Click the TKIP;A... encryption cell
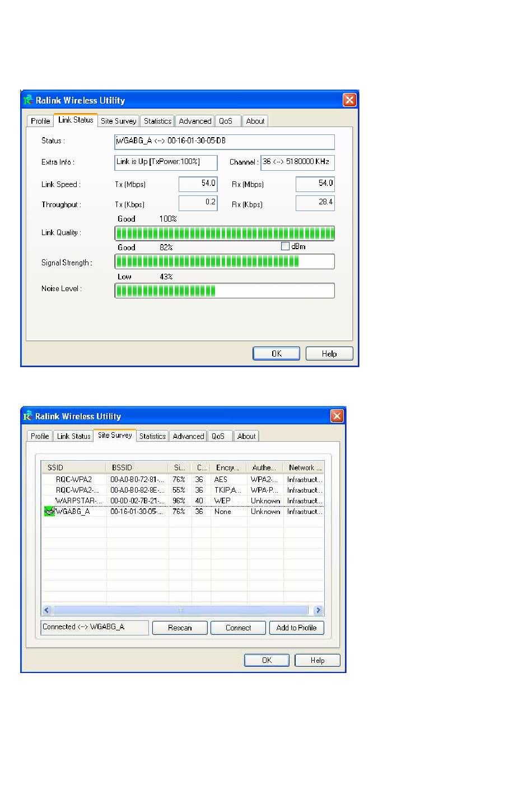 (x=228, y=490)
